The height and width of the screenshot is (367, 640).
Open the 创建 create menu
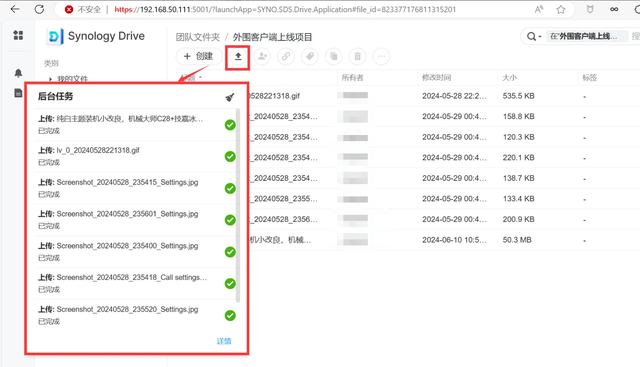coord(198,56)
